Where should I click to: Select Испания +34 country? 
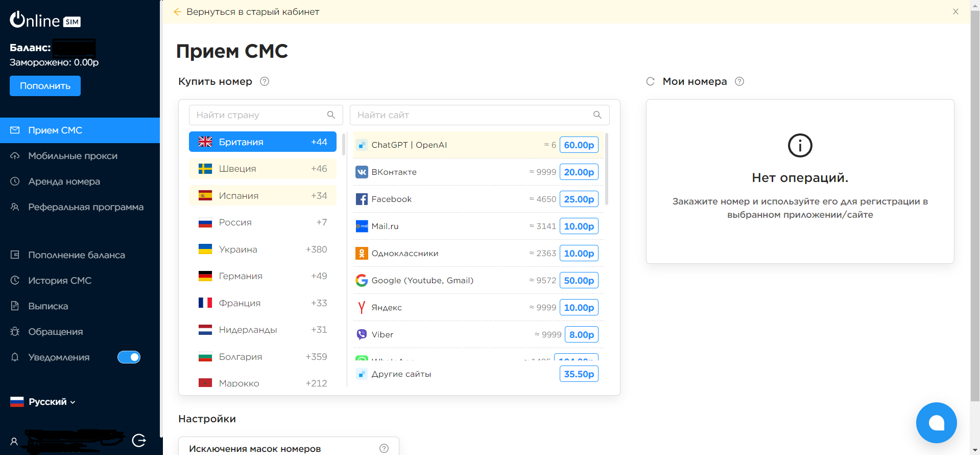262,196
